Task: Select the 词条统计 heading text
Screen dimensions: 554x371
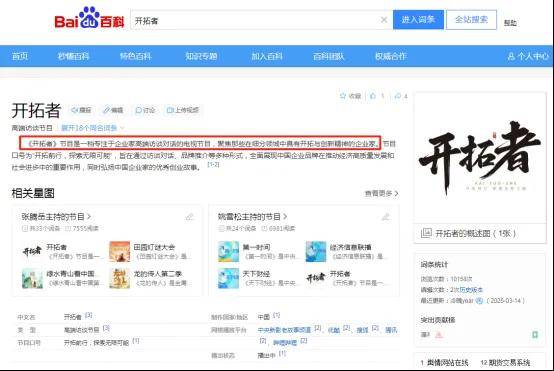Action: point(434,264)
